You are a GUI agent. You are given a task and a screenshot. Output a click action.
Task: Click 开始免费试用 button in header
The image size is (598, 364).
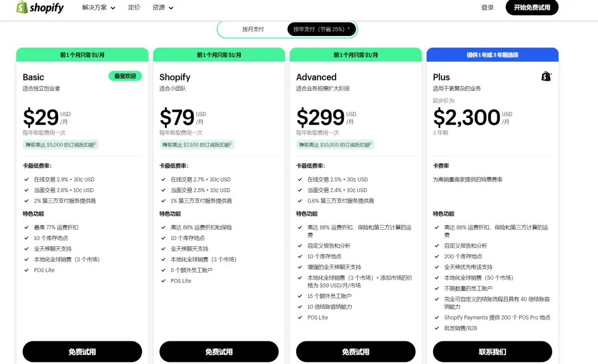coord(532,8)
